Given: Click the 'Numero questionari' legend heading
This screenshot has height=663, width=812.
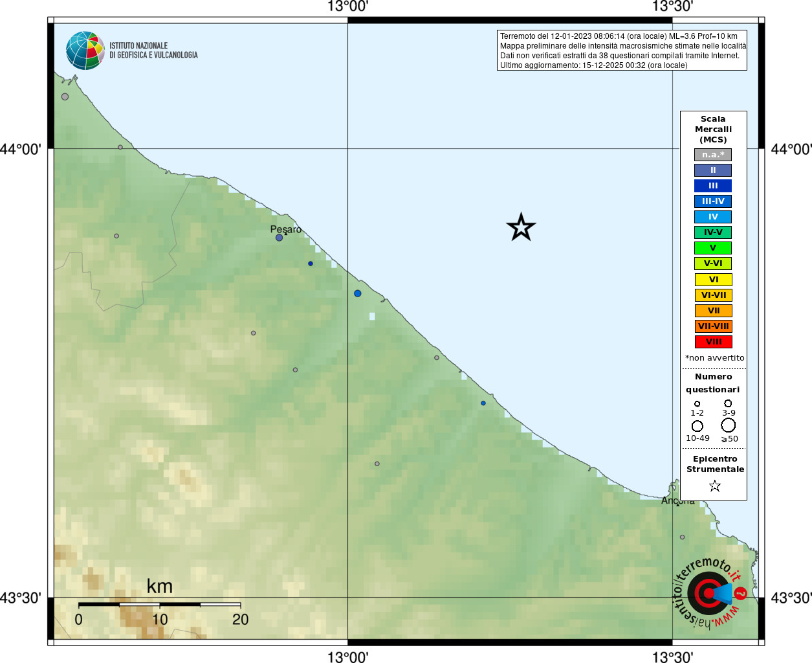Looking at the screenshot, I should click(713, 383).
